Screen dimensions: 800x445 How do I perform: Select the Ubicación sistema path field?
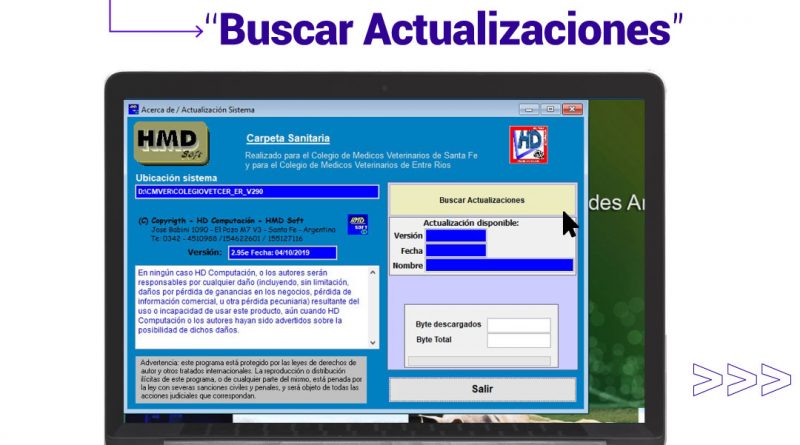point(257,192)
